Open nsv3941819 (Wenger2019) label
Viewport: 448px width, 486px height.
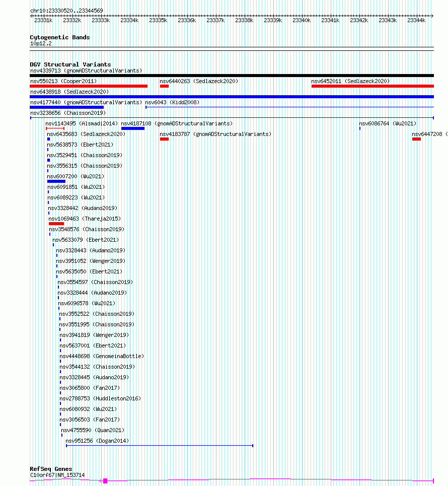click(x=94, y=335)
